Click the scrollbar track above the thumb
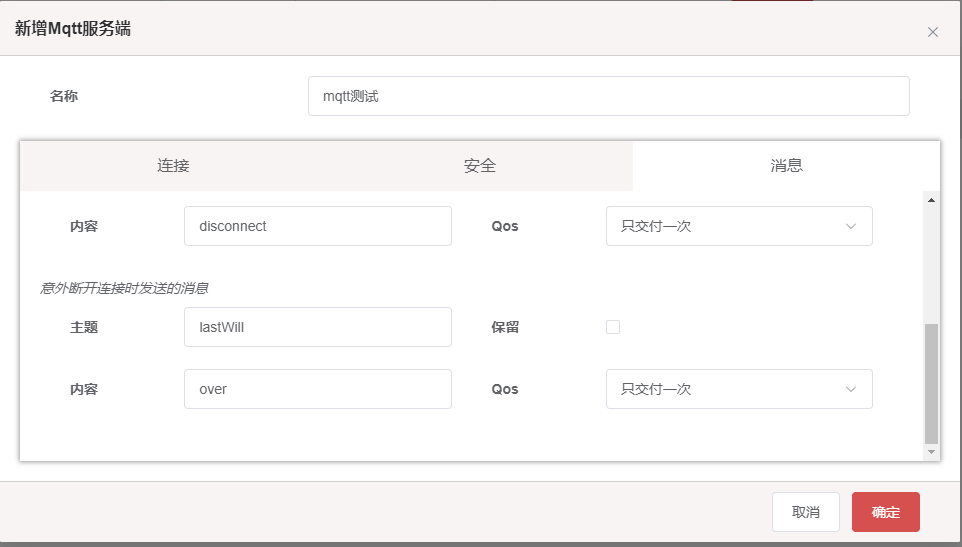Screen dimensions: 962x547 [931, 265]
